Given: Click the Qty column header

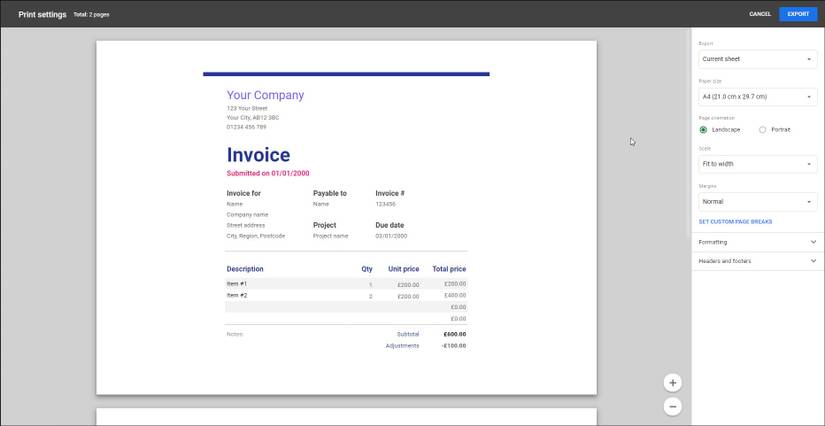Looking at the screenshot, I should [367, 269].
